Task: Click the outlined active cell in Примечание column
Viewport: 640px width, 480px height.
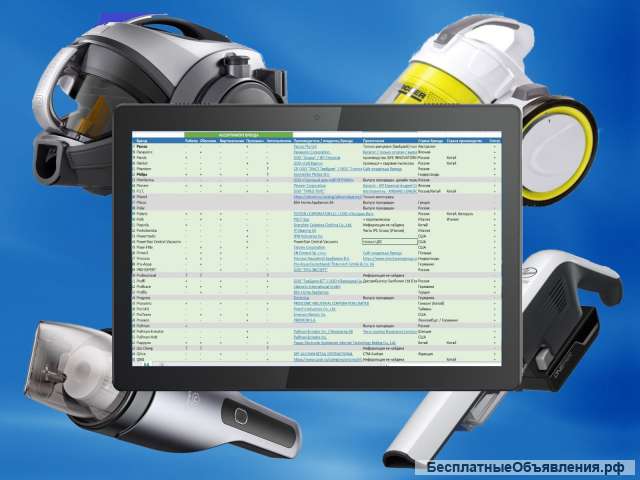Action: 388,241
